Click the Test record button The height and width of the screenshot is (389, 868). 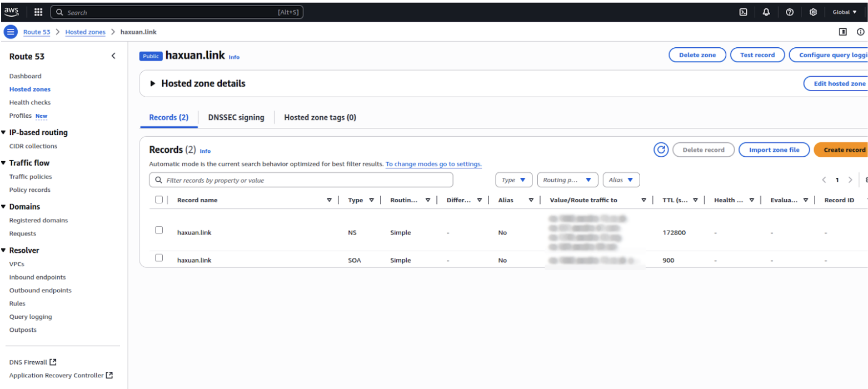[x=757, y=55]
